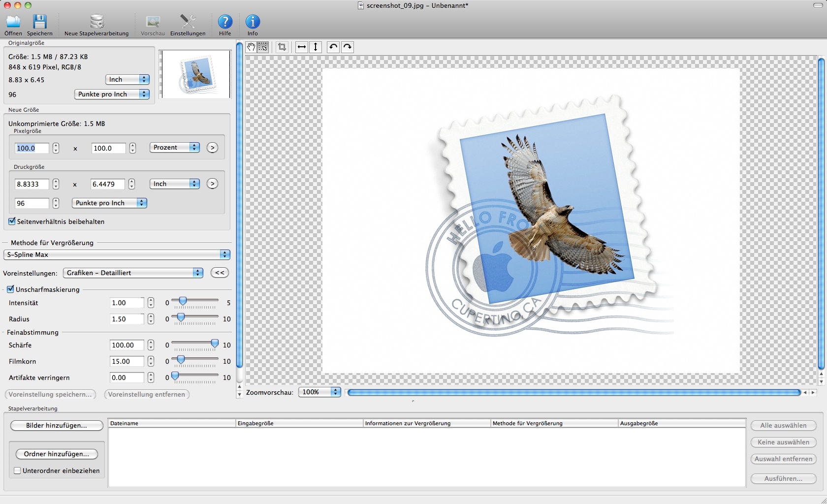This screenshot has height=504, width=827.
Task: Click the Ausführen... button
Action: pos(783,478)
